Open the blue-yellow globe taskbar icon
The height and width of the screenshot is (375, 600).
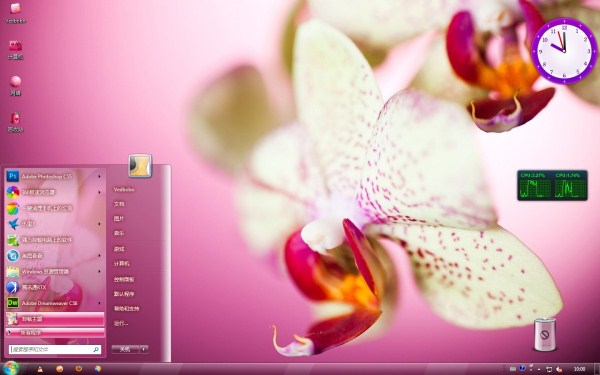click(x=98, y=369)
